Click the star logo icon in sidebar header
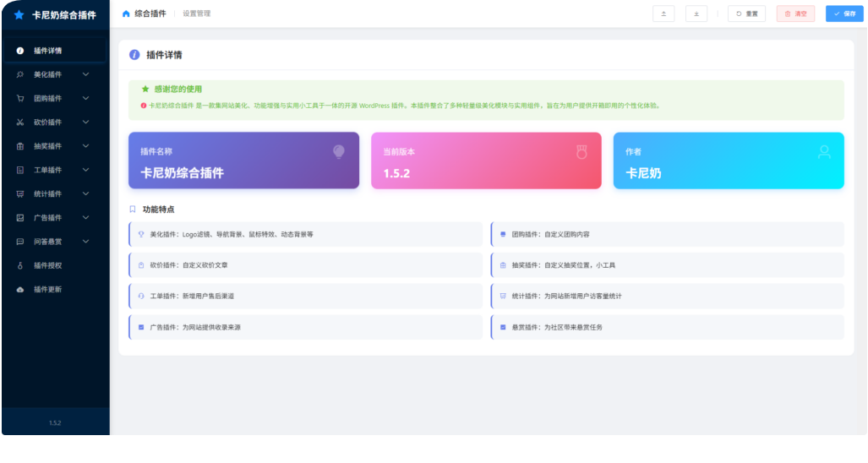868x463 pixels. (19, 15)
